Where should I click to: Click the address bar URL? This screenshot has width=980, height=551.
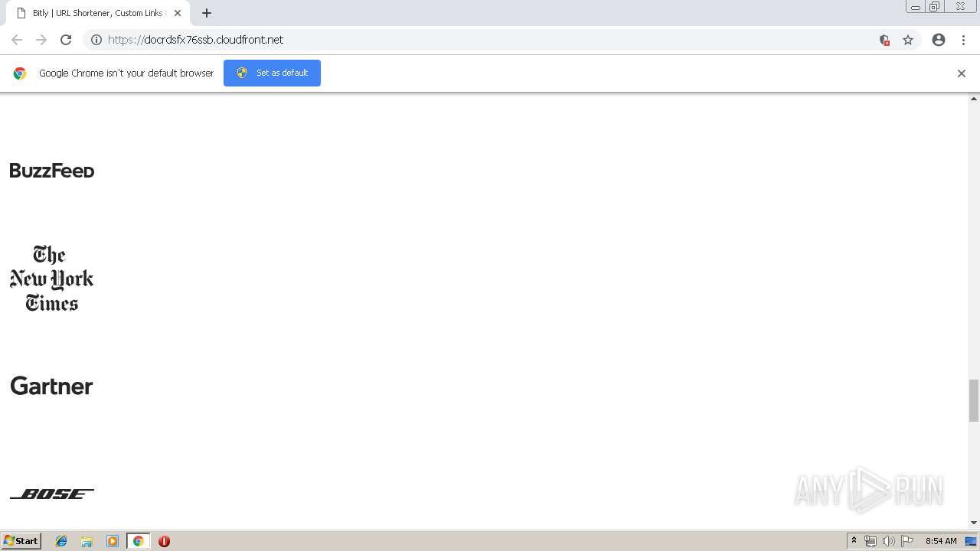pos(195,40)
